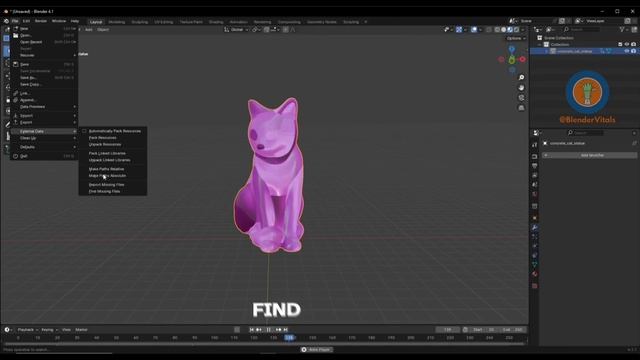Jump to the timeline start frame
The image size is (640, 360).
pyautogui.click(x=252, y=330)
